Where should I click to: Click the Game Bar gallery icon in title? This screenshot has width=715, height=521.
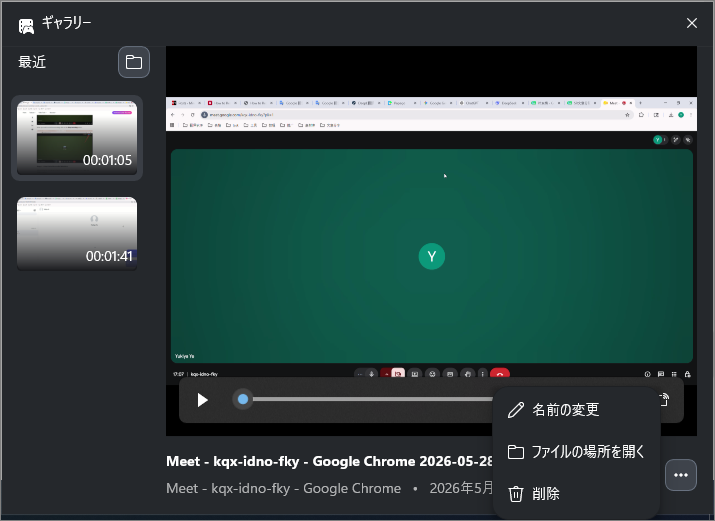tap(26, 26)
